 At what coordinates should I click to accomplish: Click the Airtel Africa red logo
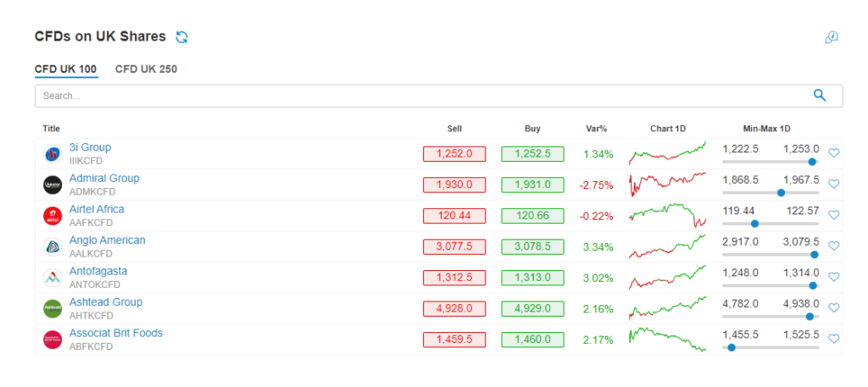click(53, 216)
